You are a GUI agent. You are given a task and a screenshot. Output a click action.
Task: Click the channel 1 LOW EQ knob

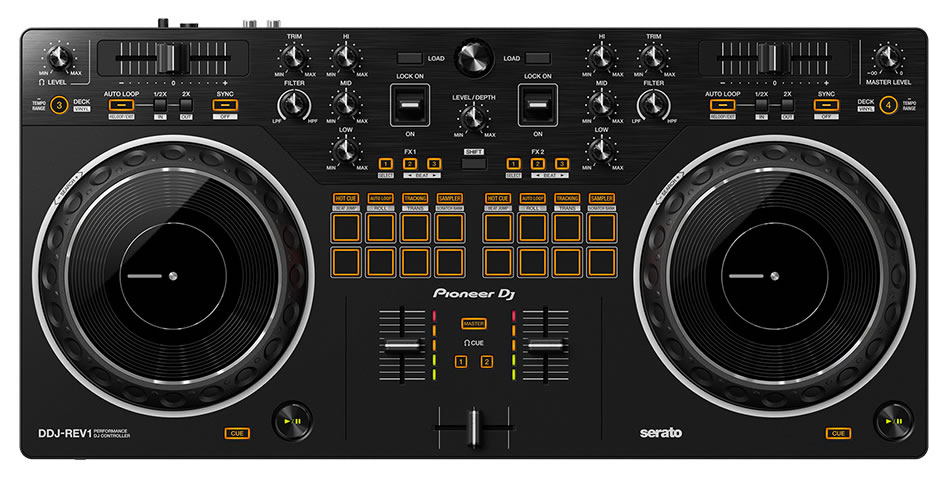346,150
